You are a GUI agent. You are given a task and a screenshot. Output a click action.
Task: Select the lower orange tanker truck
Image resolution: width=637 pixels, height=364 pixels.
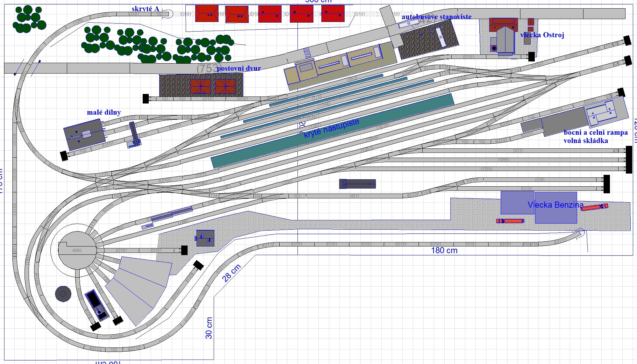pos(510,221)
